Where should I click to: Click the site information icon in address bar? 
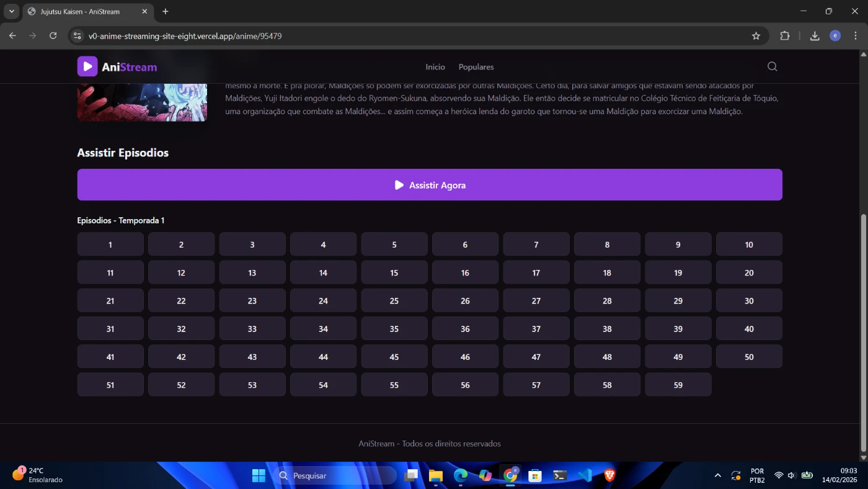77,36
